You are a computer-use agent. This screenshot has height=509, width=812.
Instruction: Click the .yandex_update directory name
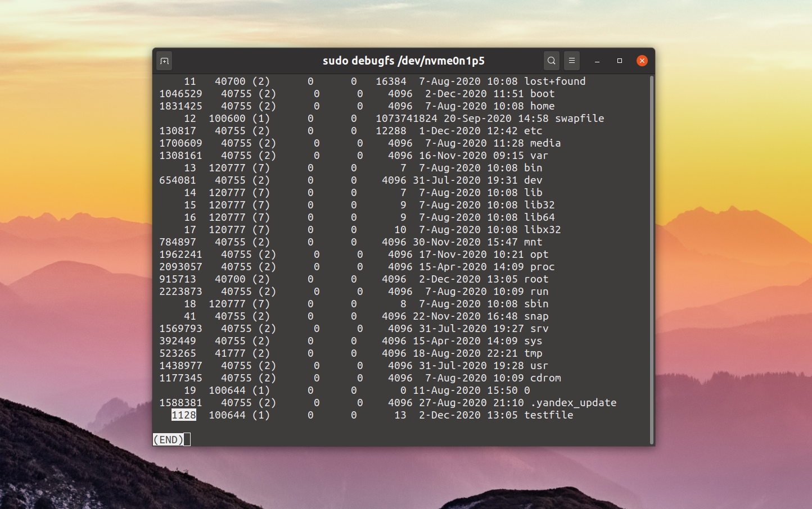573,403
